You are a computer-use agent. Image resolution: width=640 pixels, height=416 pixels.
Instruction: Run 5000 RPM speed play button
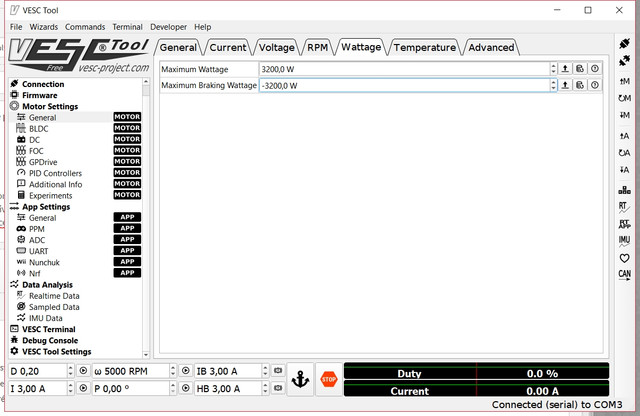tap(185, 371)
